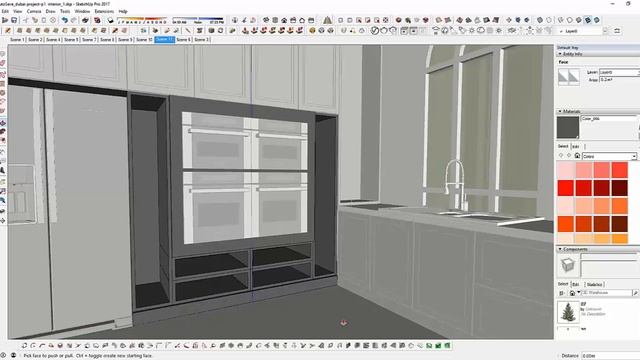Open the Extensions menu
The image size is (640, 360).
point(104,11)
